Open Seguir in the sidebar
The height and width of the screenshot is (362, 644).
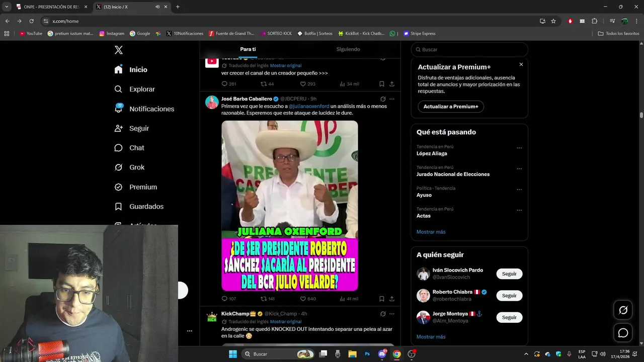[x=131, y=128]
